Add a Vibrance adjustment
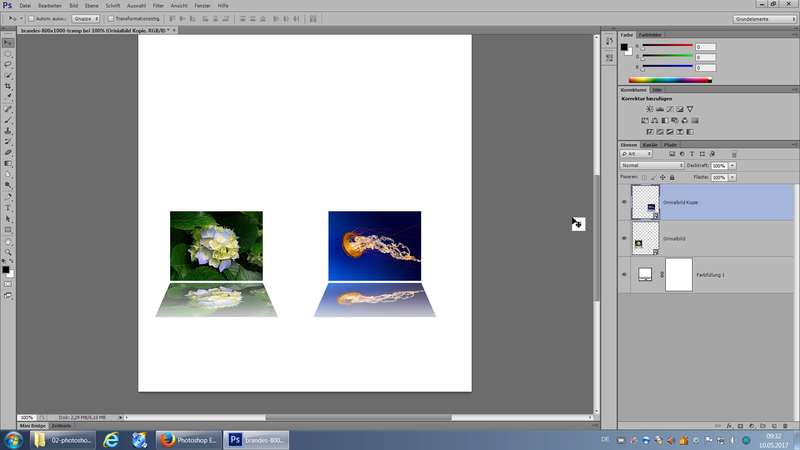The image size is (800, 450). coord(690,109)
